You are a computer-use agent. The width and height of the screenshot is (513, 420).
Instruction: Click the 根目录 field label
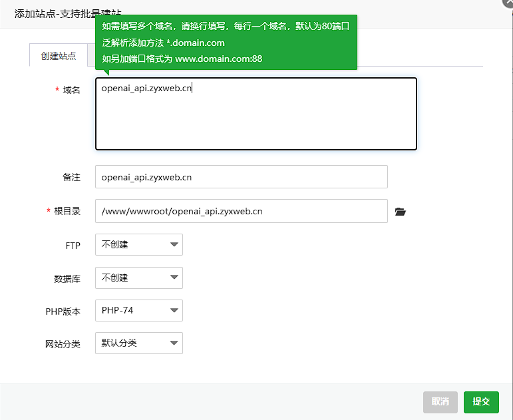point(67,211)
